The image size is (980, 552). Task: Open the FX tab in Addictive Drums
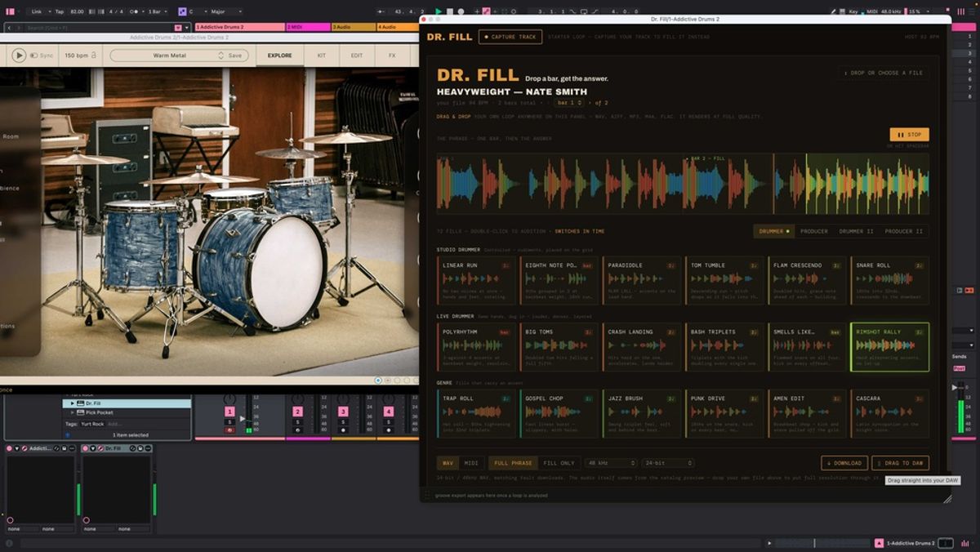pos(392,56)
